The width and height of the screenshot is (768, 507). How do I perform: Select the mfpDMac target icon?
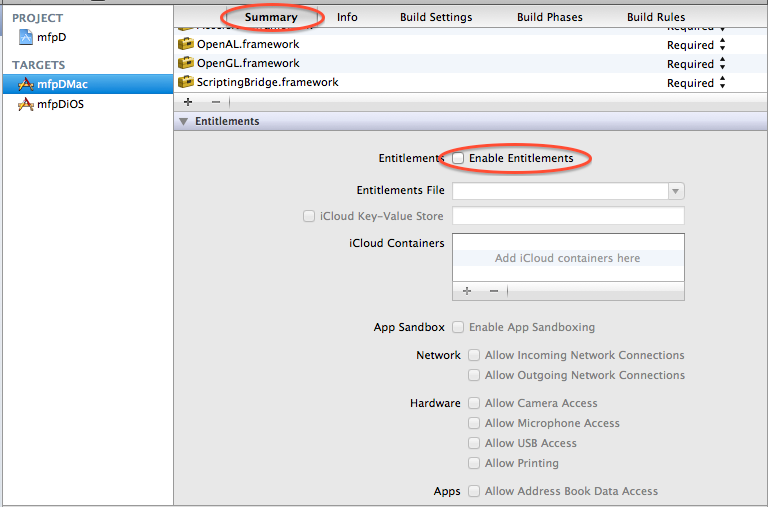[26, 84]
